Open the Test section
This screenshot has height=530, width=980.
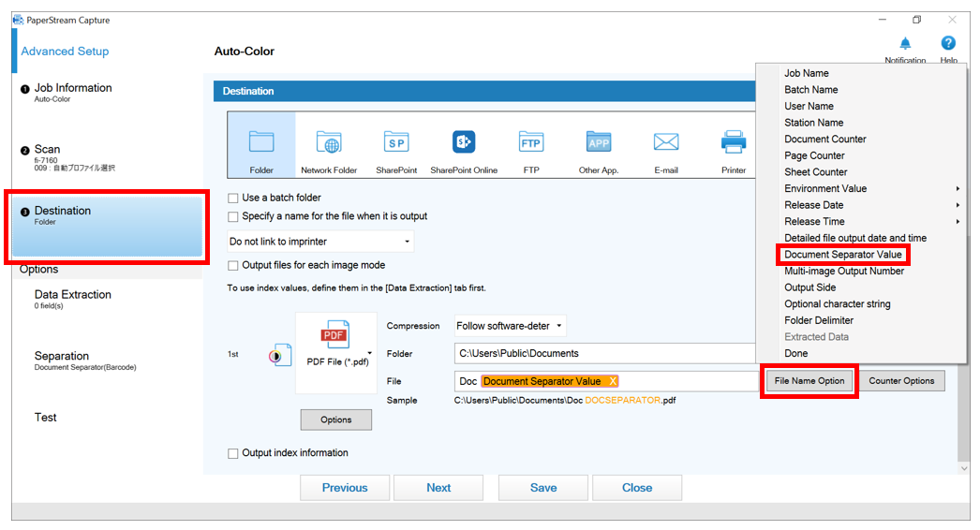[x=46, y=418]
